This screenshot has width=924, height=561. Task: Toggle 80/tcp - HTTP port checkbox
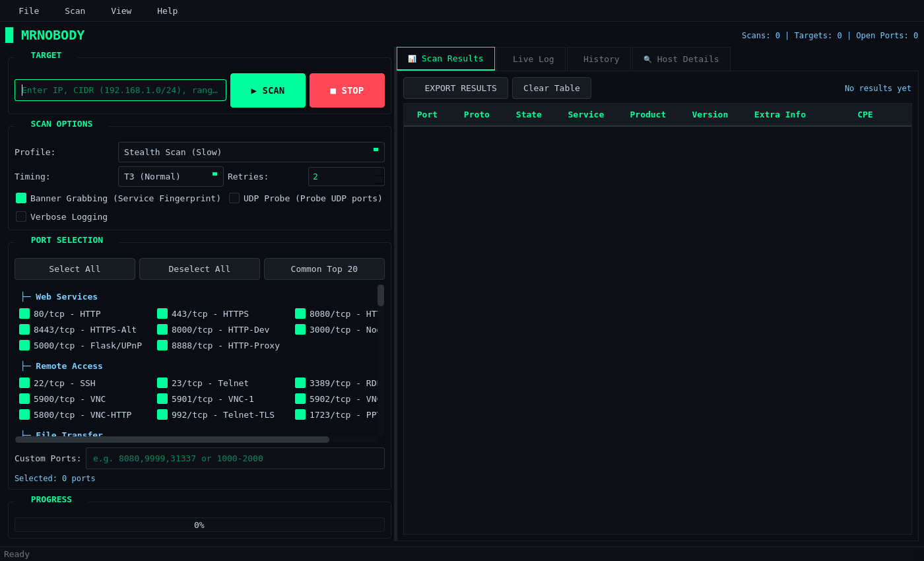[x=24, y=313]
